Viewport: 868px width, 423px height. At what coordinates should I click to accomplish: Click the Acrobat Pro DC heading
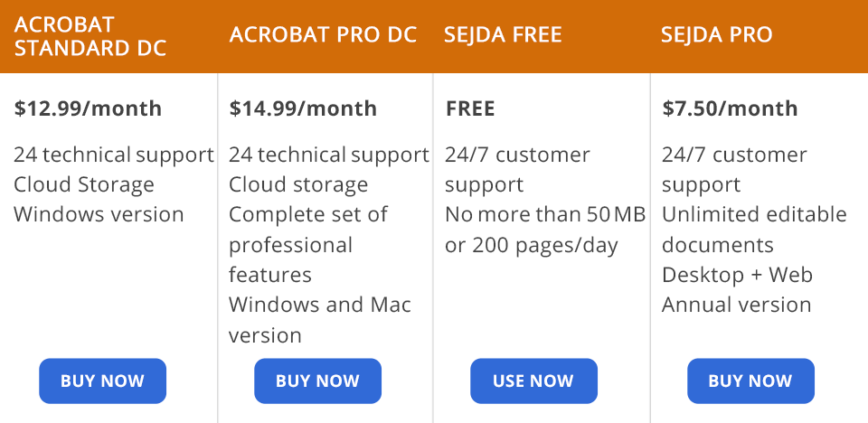tap(323, 35)
